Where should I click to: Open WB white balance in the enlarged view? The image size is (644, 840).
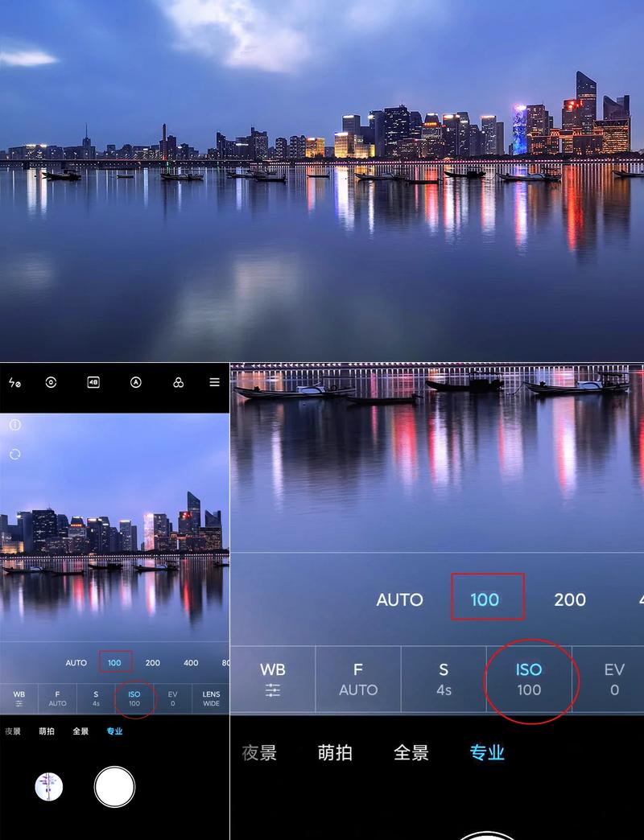click(x=273, y=679)
